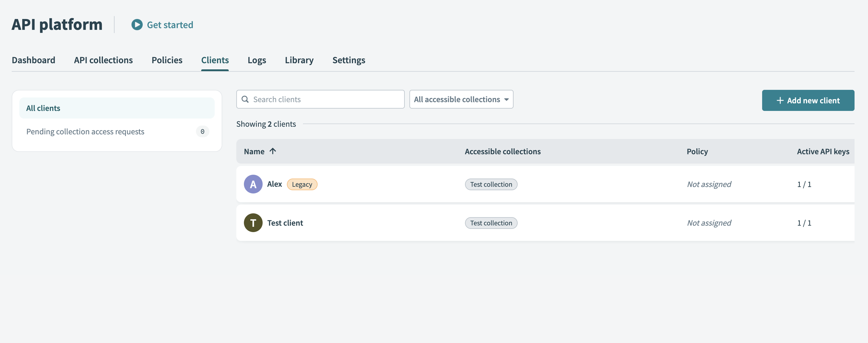Click the search magnifier icon in Search clients
The width and height of the screenshot is (868, 343).
245,99
